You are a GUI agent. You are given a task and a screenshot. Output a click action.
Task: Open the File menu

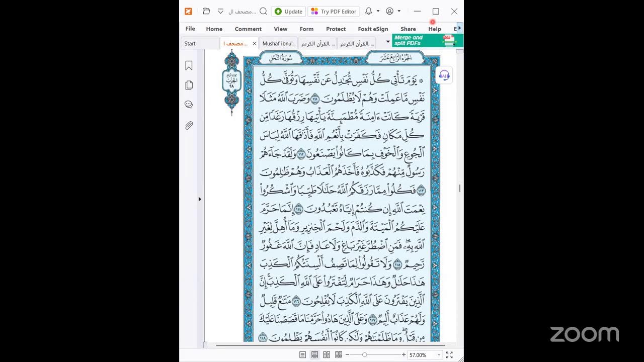190,29
